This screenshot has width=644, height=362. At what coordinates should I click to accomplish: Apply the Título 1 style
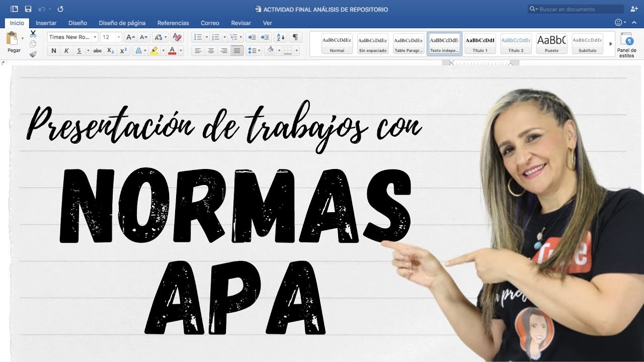(480, 44)
